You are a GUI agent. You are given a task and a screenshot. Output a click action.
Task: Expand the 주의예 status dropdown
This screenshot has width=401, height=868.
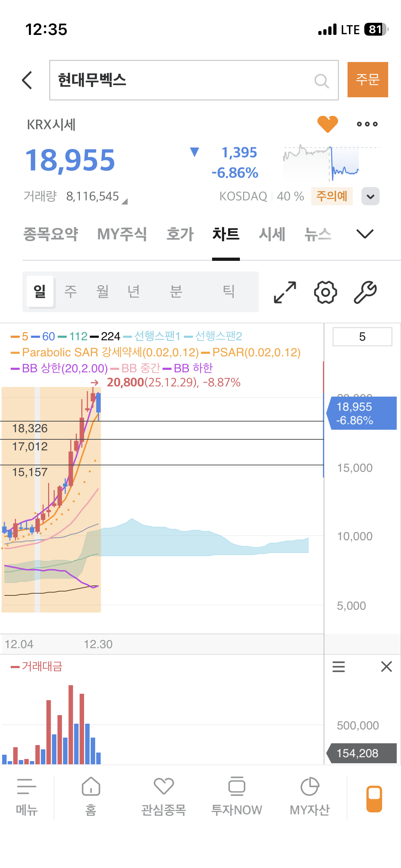370,196
